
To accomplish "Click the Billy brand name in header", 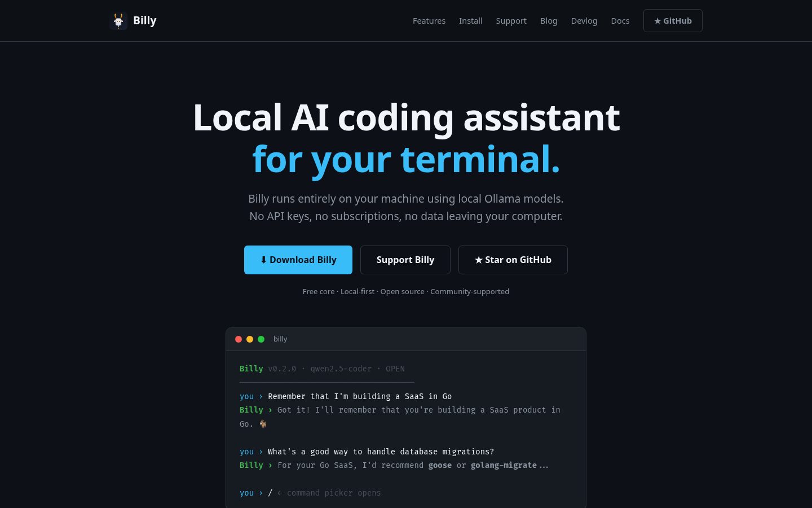I will coord(145,21).
